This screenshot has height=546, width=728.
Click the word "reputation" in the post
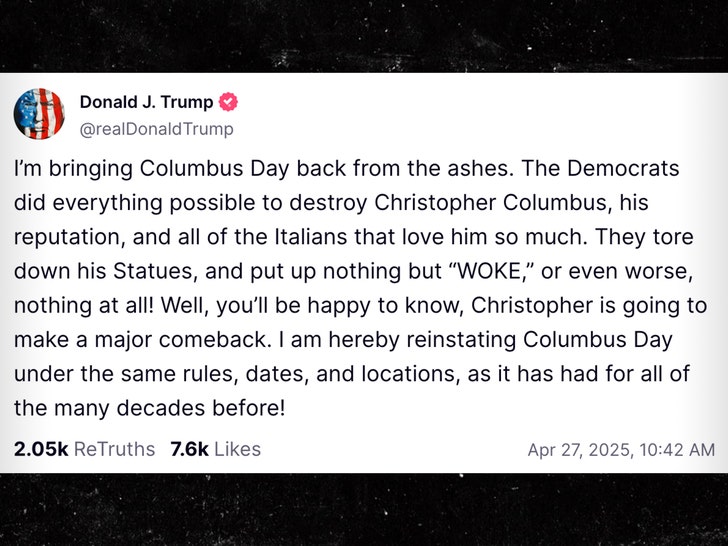point(67,237)
